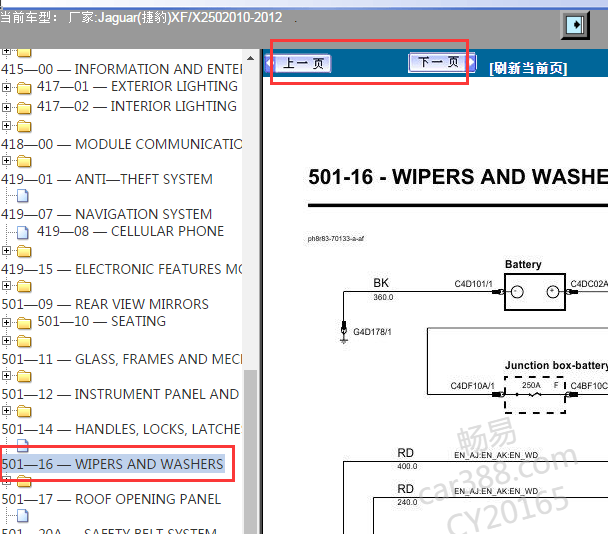Click the 501-16 - WIPERS AND WASHE heading
This screenshot has width=608, height=534.
[x=458, y=176]
